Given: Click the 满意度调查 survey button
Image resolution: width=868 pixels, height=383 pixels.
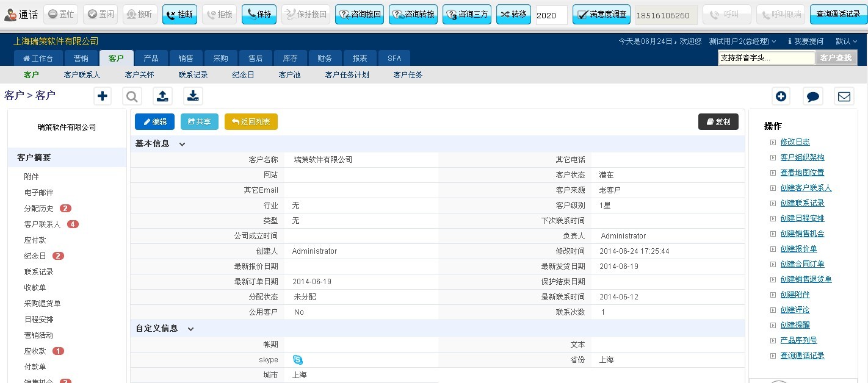Looking at the screenshot, I should click(x=601, y=15).
